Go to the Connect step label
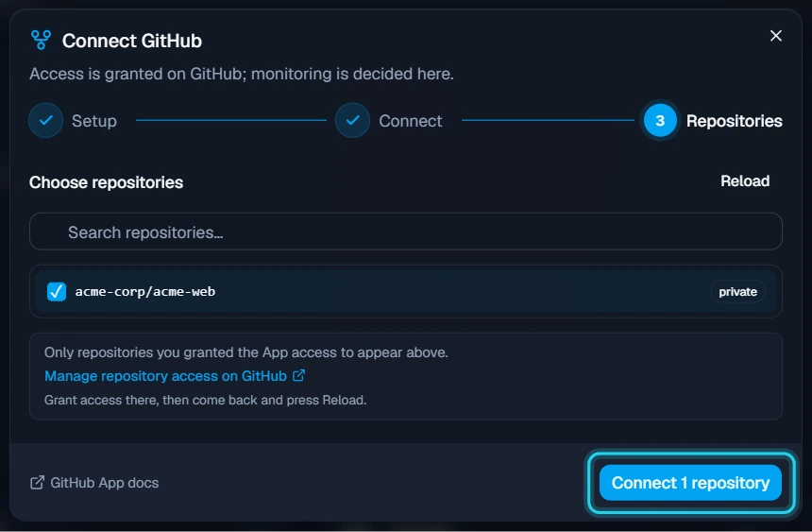This screenshot has width=812, height=532. (411, 121)
